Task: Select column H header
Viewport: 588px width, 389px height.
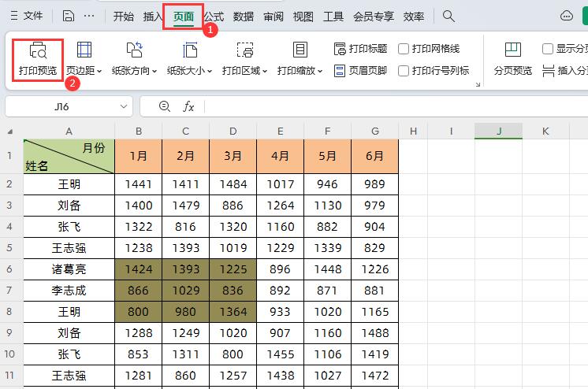Action: [413, 132]
